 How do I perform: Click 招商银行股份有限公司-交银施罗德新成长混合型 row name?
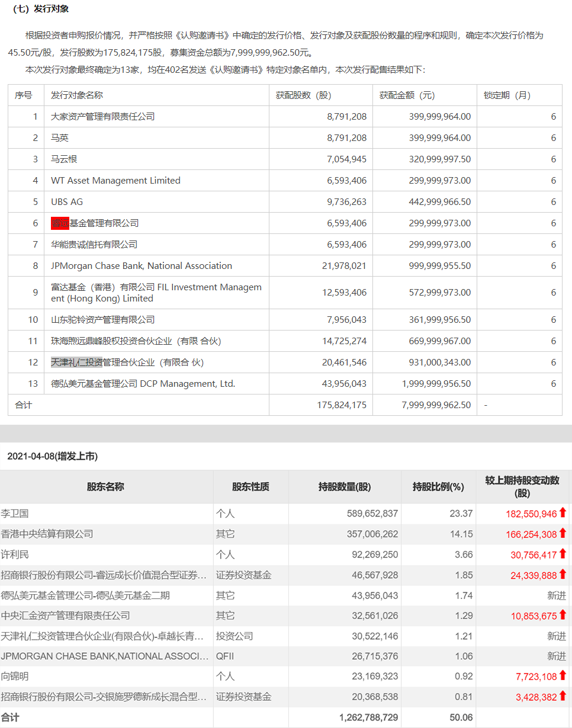104,697
